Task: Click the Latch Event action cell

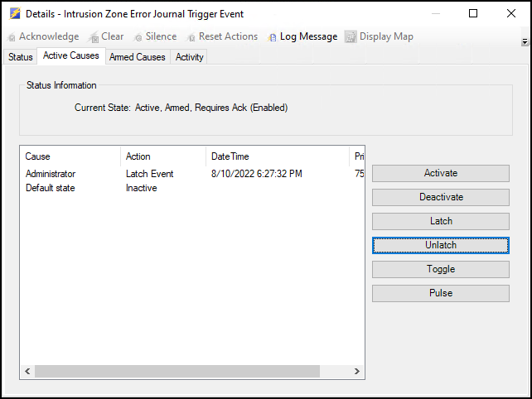Action: [x=150, y=174]
